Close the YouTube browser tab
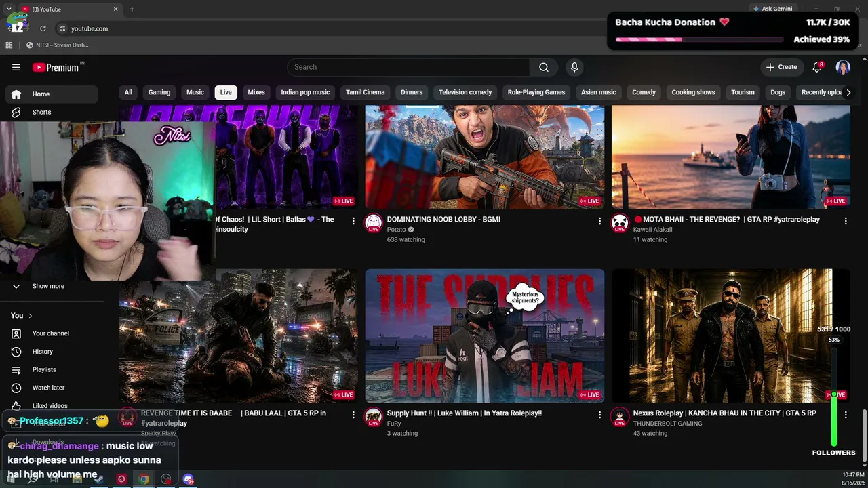 [115, 9]
